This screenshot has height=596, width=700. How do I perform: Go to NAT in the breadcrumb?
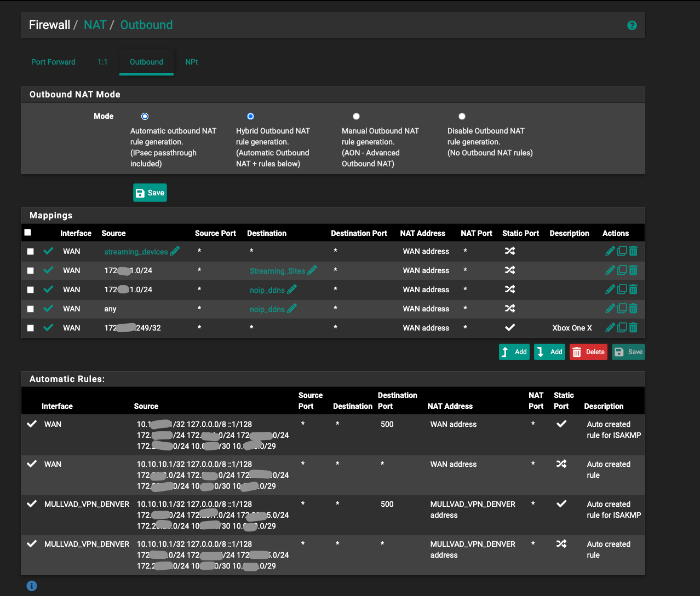point(95,25)
